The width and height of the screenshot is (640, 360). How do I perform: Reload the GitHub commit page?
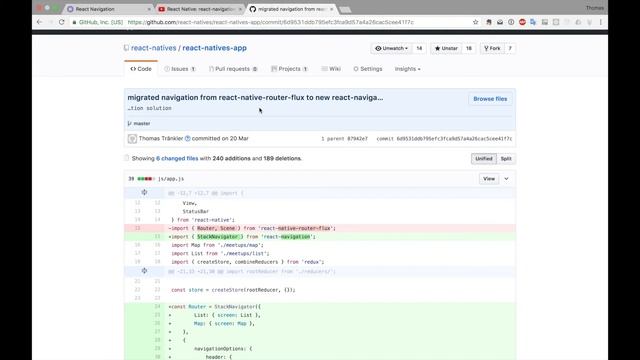point(62,22)
